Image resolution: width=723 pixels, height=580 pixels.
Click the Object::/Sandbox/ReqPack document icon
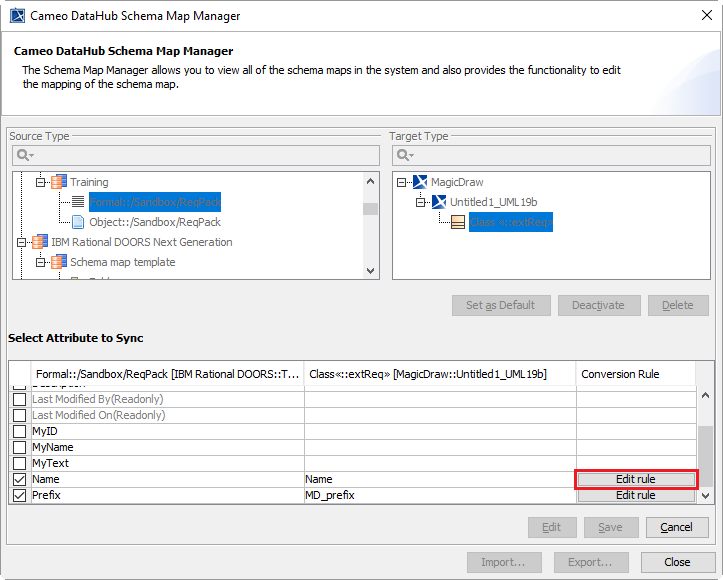tap(78, 222)
